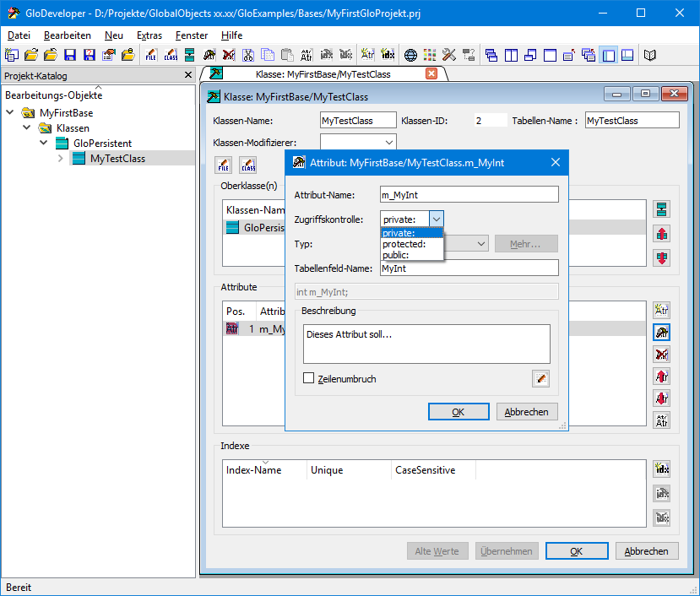Click OK in the class window
The width and height of the screenshot is (700, 596).
pyautogui.click(x=577, y=551)
